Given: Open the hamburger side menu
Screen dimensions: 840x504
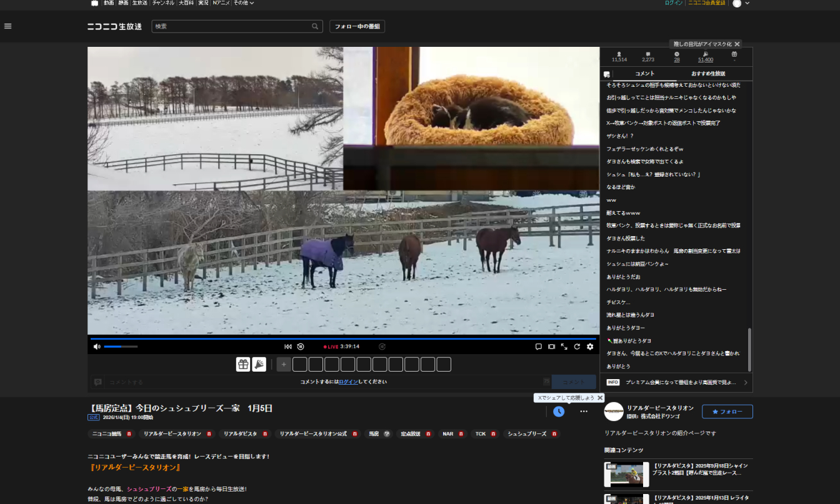Looking at the screenshot, I should (8, 26).
